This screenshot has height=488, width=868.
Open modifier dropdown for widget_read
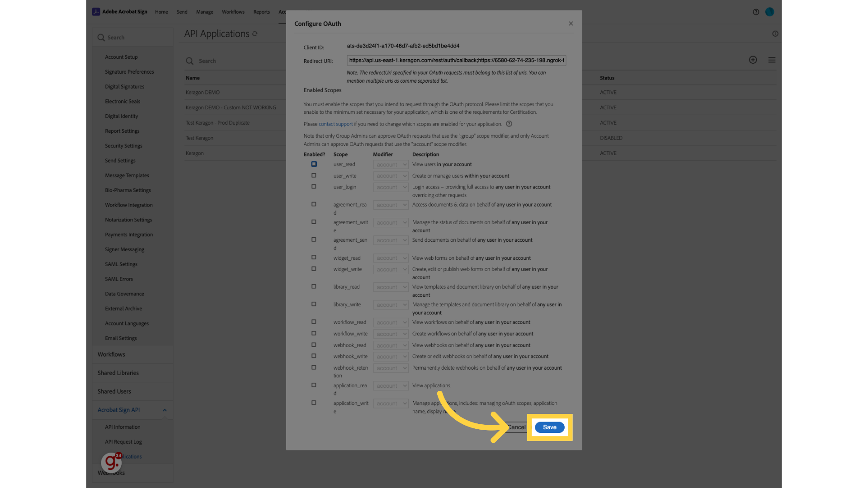(391, 258)
